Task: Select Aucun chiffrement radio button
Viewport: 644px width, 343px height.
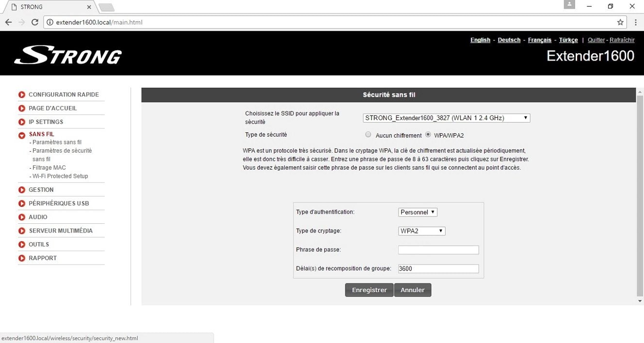Action: (x=368, y=135)
